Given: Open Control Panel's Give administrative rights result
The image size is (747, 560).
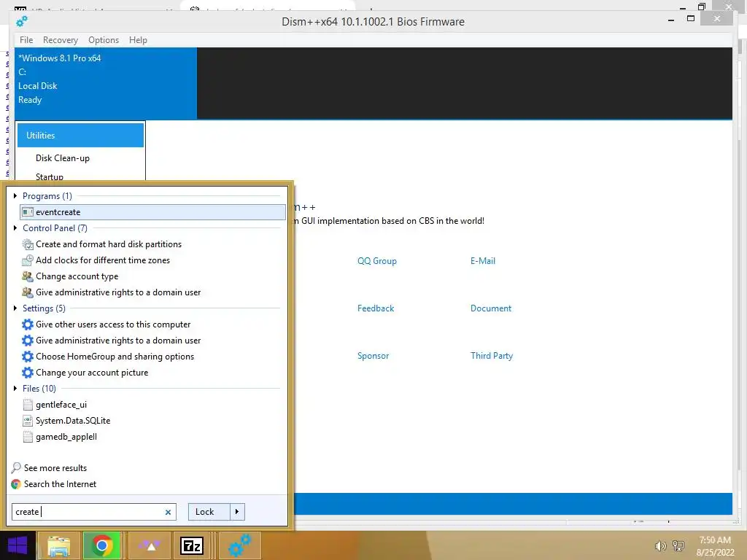Looking at the screenshot, I should 118,292.
